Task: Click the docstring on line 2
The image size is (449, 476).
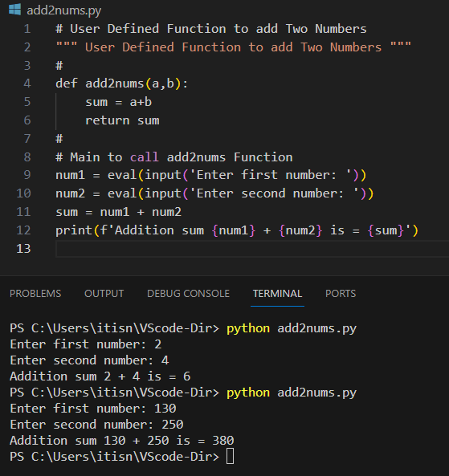Action: point(233,47)
